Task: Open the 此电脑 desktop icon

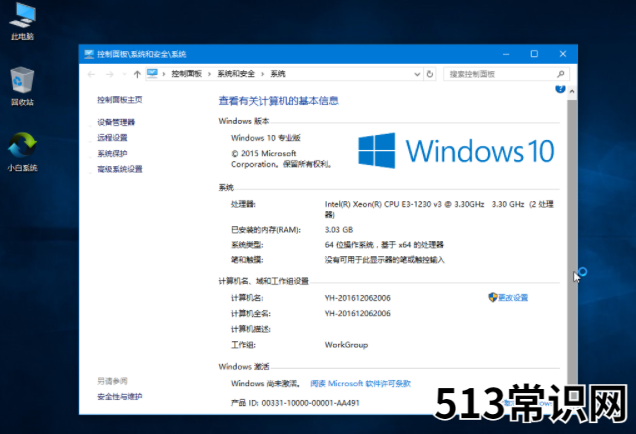Action: coord(23,21)
